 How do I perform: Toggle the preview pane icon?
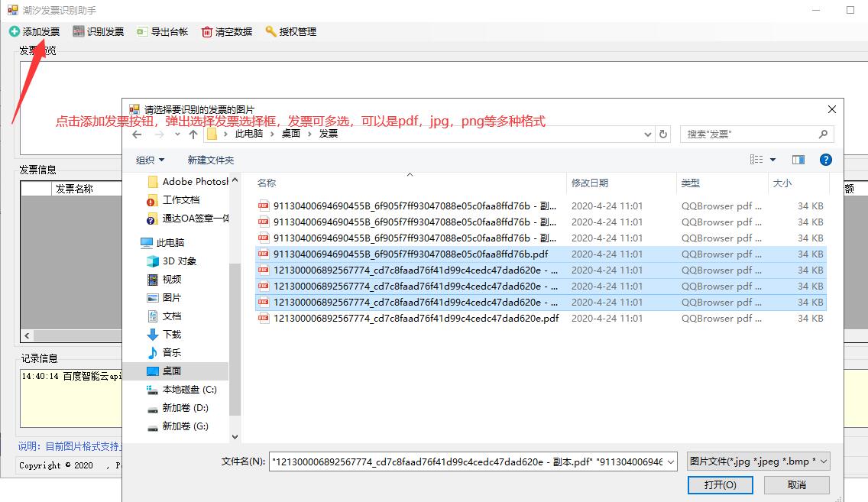pos(798,160)
